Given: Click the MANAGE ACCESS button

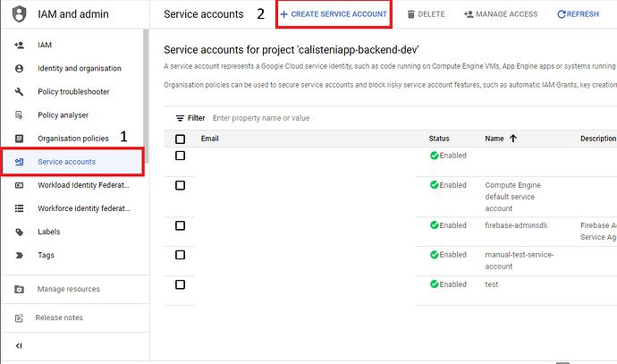Looking at the screenshot, I should pyautogui.click(x=501, y=14).
